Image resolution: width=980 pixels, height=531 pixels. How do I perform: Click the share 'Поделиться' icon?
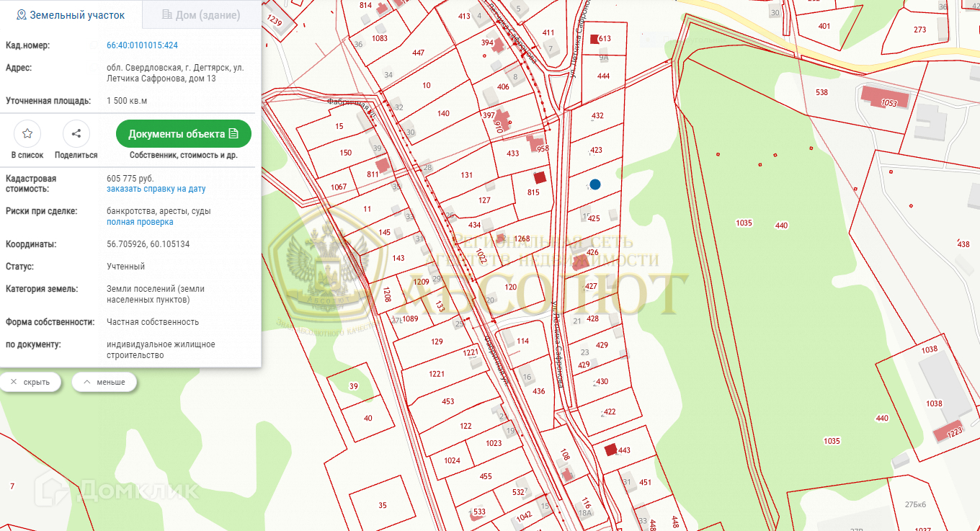click(x=76, y=133)
